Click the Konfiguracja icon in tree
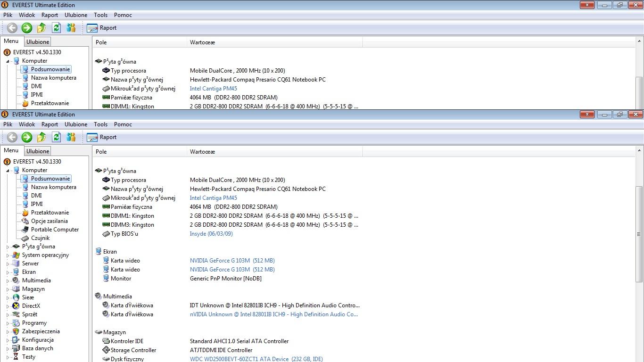 (16, 340)
